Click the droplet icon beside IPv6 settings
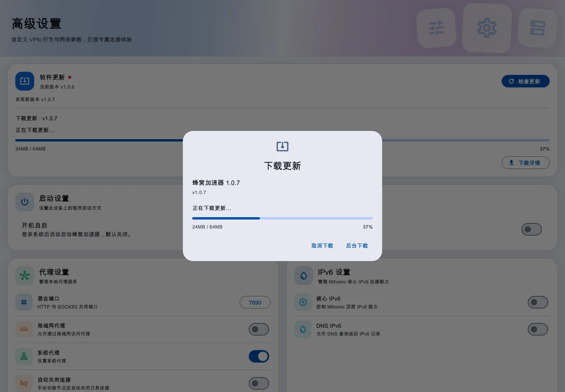The width and height of the screenshot is (565, 392). [x=304, y=276]
